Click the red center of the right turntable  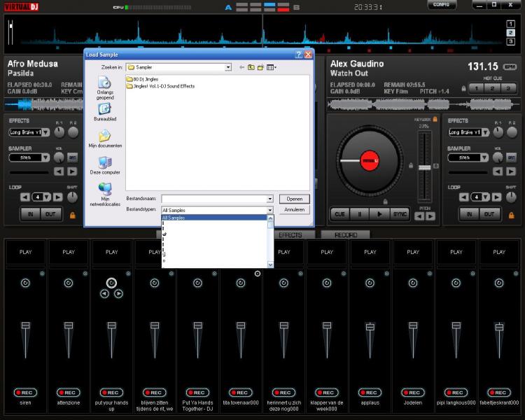coord(370,161)
